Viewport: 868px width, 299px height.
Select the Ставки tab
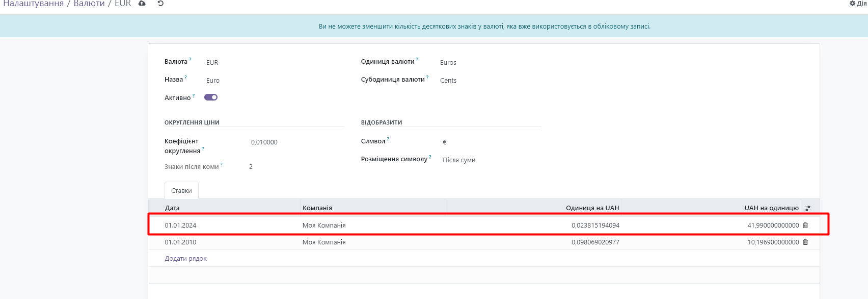point(181,190)
